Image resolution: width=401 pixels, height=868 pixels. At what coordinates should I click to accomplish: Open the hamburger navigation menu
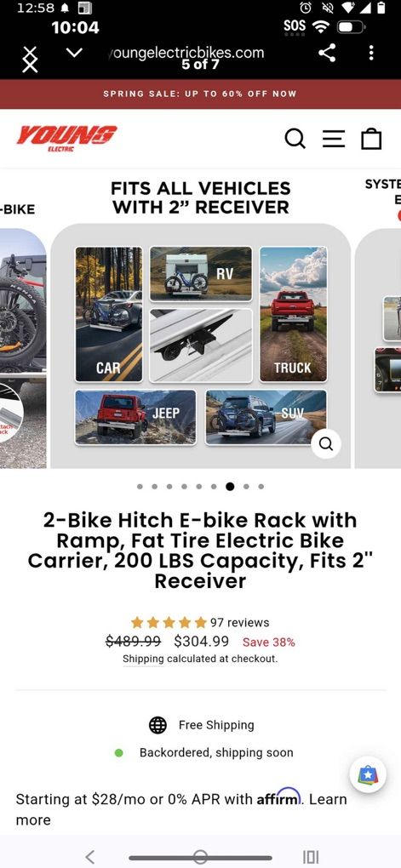(334, 139)
